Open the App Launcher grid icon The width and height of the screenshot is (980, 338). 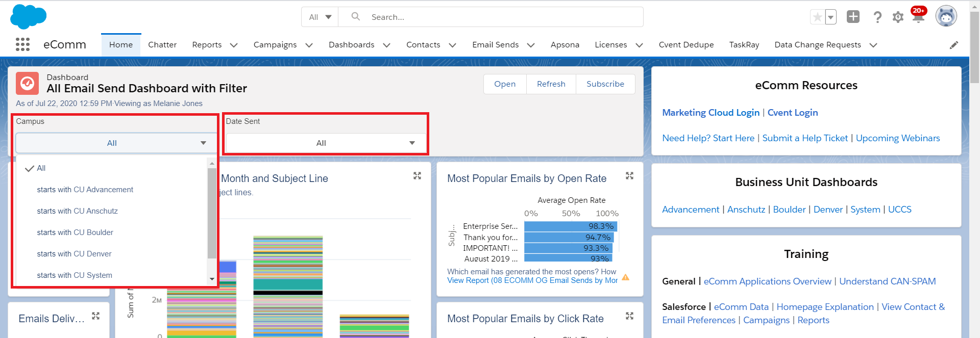[22, 45]
